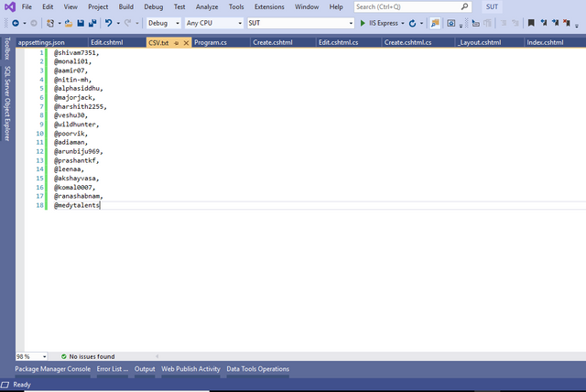The image size is (586, 392).
Task: Click the Open File folder icon
Action: click(x=69, y=23)
